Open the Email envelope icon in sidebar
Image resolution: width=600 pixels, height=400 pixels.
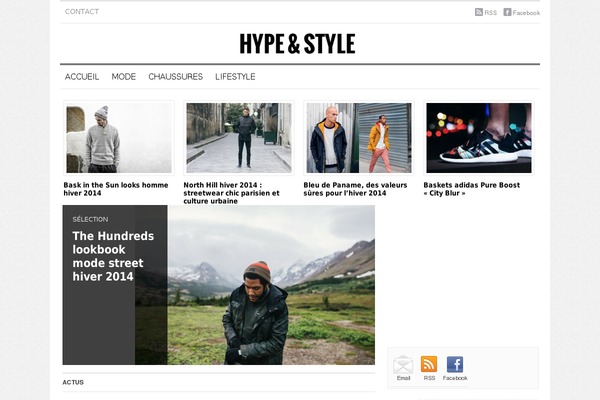[x=403, y=364]
